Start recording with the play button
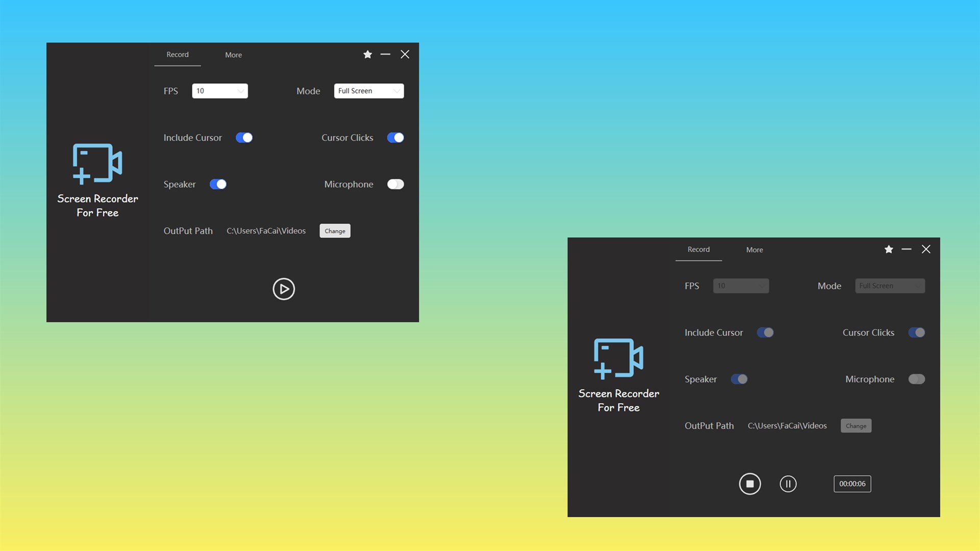 click(283, 289)
